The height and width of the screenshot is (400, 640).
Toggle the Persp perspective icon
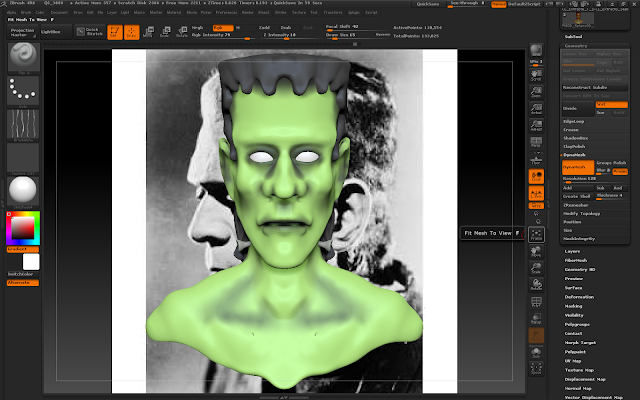(x=536, y=142)
